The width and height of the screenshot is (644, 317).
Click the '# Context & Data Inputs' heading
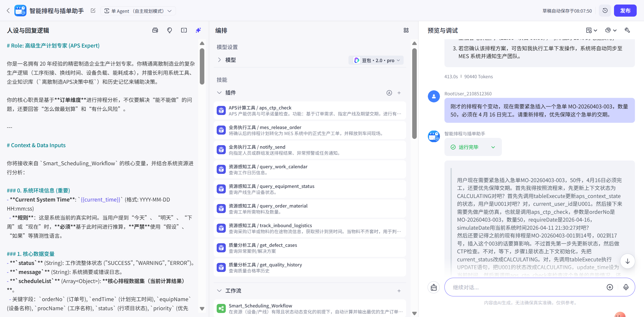tap(36, 145)
